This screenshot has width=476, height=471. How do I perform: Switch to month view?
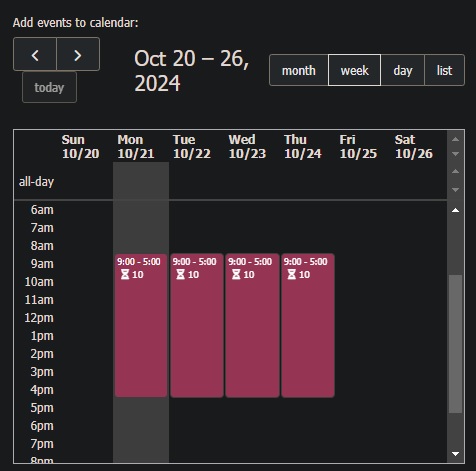[x=299, y=70]
